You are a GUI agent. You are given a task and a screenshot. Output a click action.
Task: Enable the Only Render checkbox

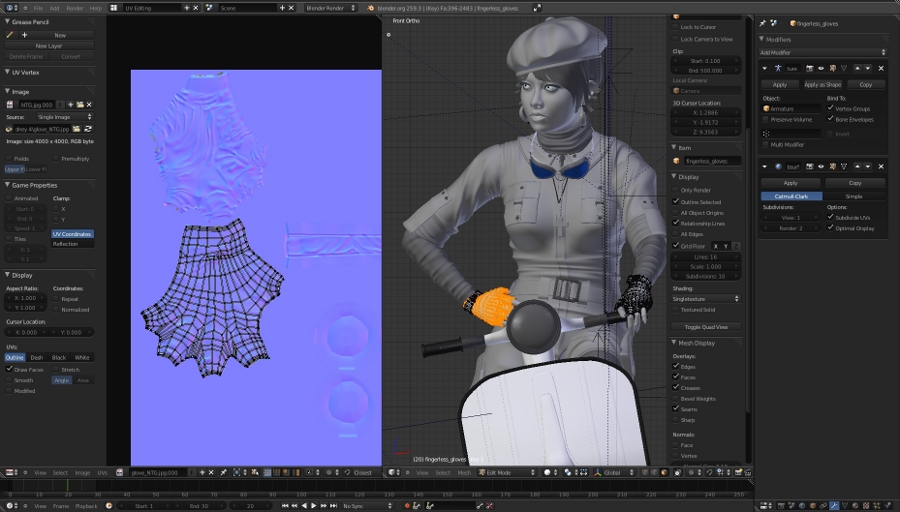pyautogui.click(x=676, y=190)
